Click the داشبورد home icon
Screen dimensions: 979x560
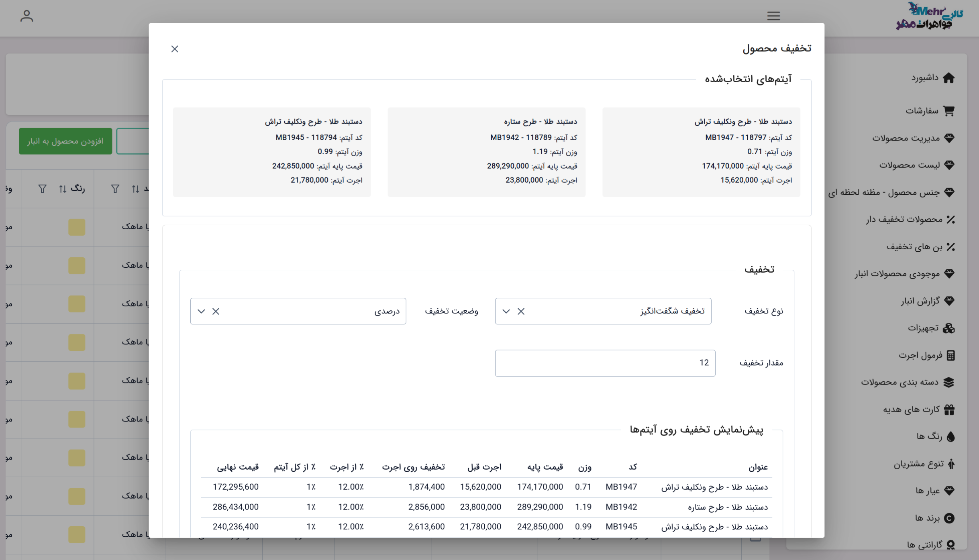click(x=949, y=77)
